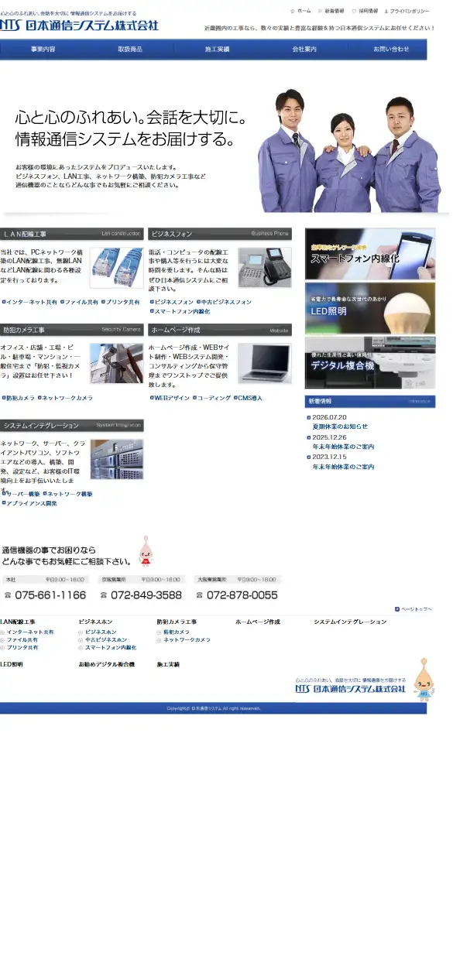453x980 pixels.
Task: Follow the アプライアンス開発 link
Action: point(29,503)
